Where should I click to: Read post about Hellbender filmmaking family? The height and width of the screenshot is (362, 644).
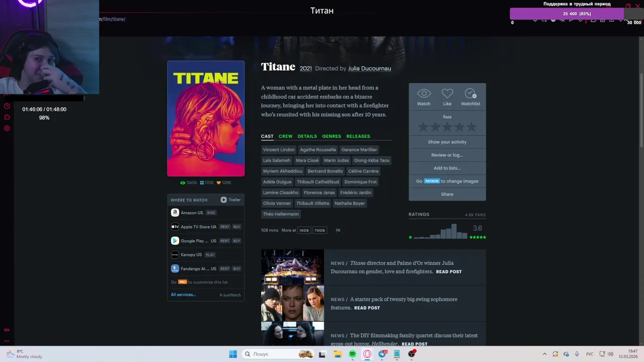tap(415, 344)
